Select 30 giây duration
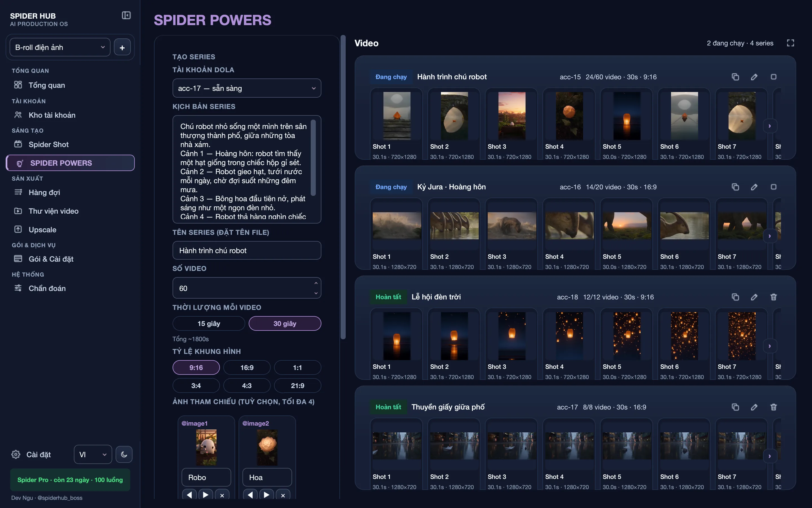 point(285,323)
